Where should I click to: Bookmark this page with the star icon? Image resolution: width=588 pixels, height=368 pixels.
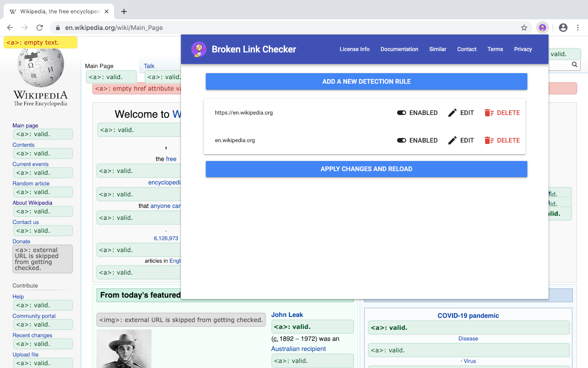click(524, 28)
